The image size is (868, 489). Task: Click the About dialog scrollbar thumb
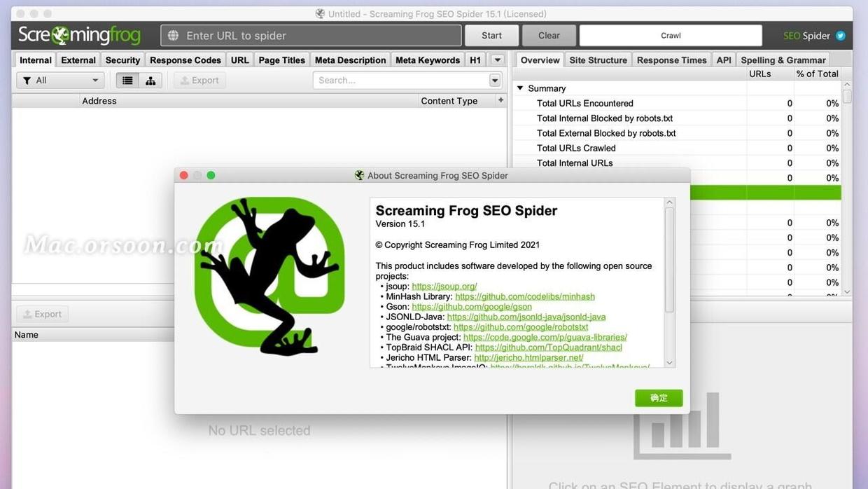[669, 260]
